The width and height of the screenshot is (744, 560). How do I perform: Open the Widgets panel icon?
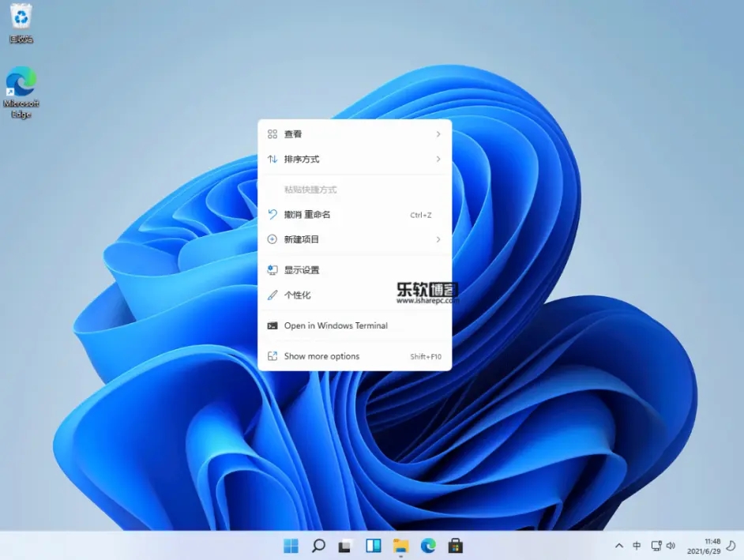coord(372,546)
